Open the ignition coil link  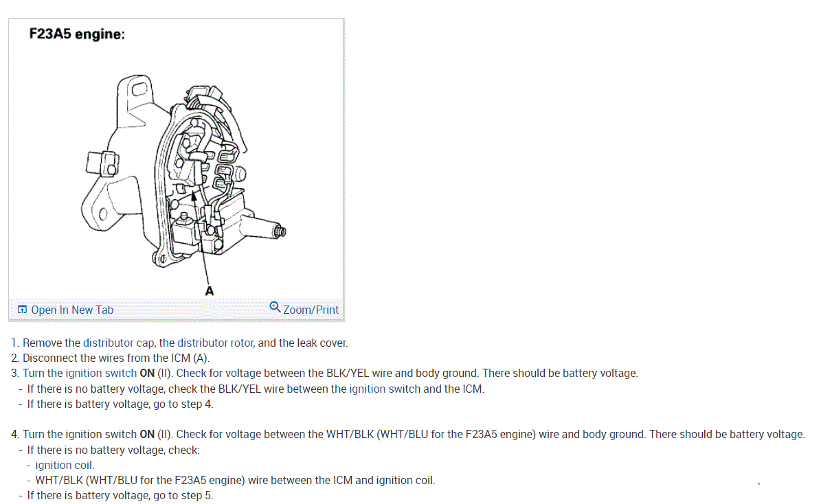click(64, 465)
